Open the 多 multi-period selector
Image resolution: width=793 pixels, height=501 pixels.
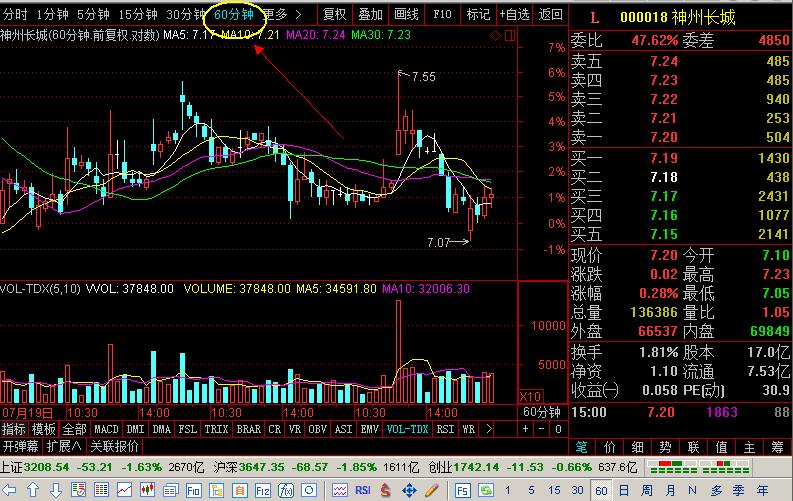click(x=716, y=490)
